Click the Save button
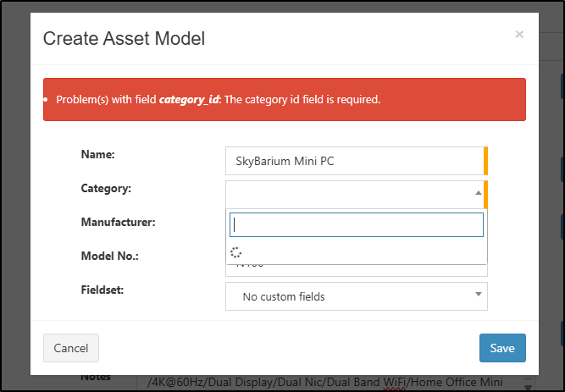This screenshot has height=392, width=565. (502, 348)
